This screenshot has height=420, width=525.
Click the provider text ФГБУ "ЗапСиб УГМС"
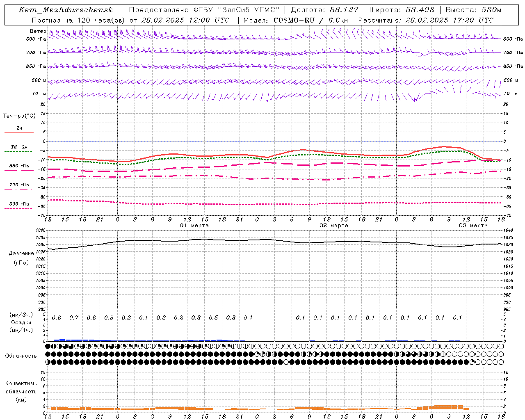[236, 10]
